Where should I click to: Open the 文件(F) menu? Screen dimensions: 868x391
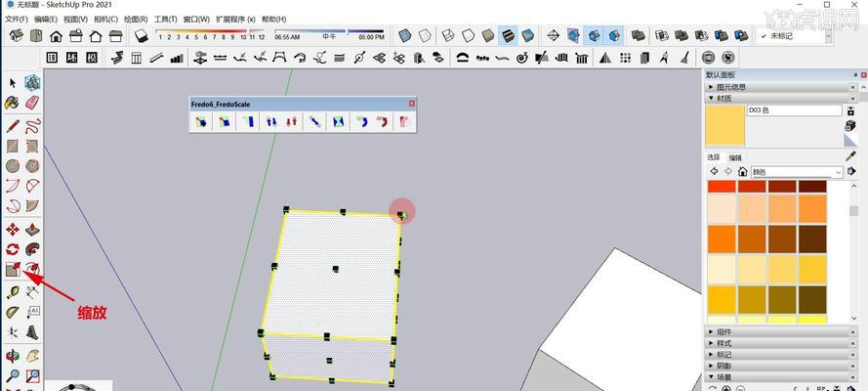16,20
